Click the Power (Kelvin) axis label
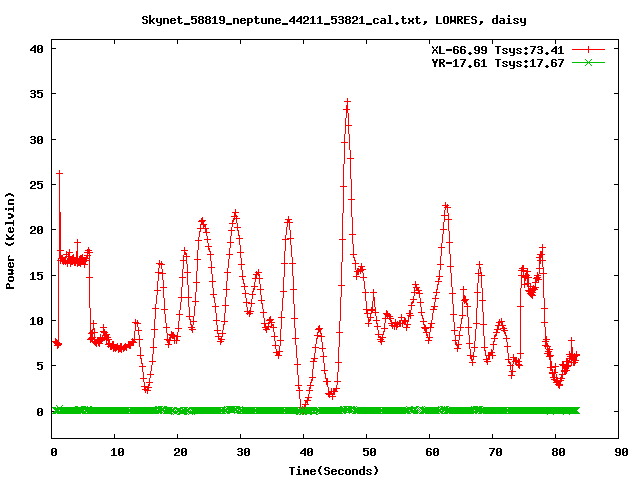 coord(10,240)
